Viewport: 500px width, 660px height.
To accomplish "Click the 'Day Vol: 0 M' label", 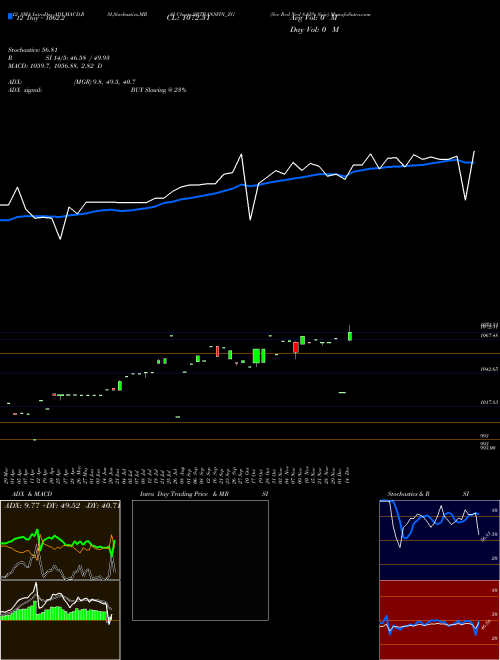I will tap(314, 30).
